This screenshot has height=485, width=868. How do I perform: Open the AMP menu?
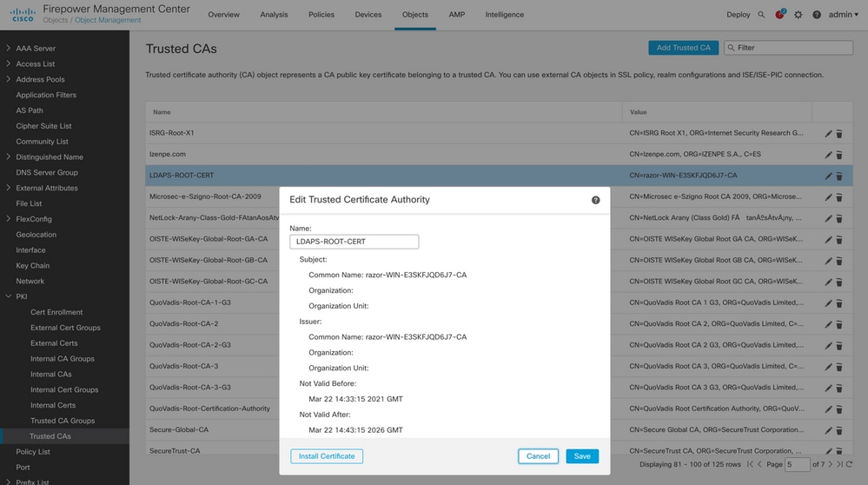point(457,15)
